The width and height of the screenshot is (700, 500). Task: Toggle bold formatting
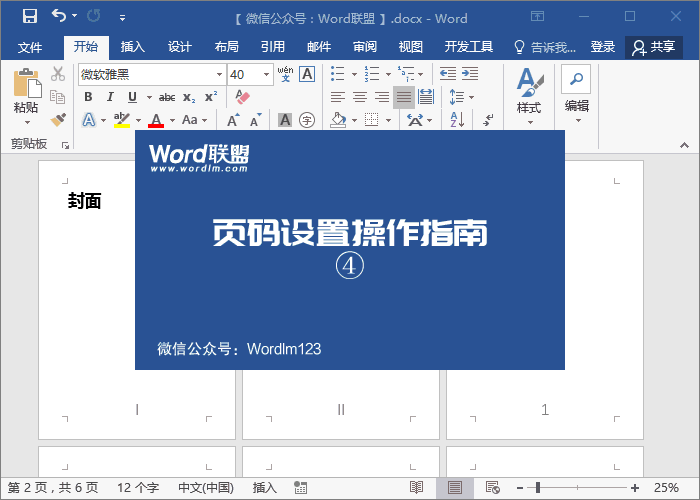[x=88, y=97]
